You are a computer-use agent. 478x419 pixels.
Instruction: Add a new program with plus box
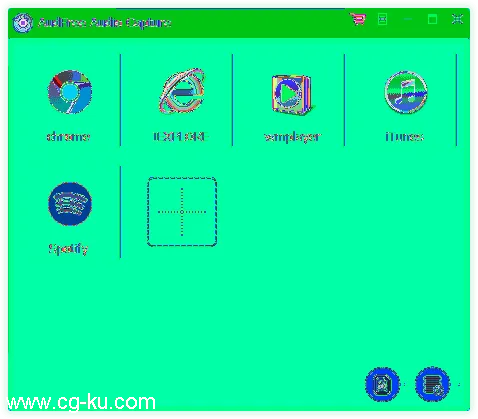tap(182, 212)
